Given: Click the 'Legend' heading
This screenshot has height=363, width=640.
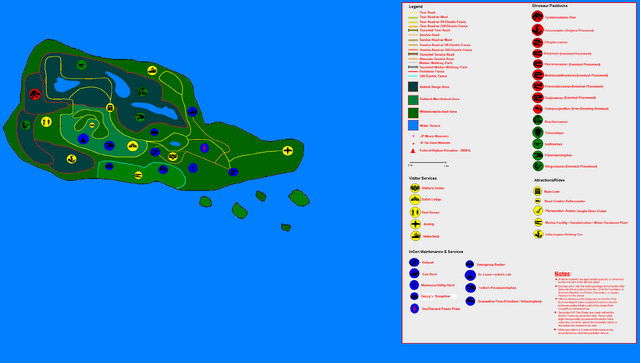Looking at the screenshot, I should 416,7.
